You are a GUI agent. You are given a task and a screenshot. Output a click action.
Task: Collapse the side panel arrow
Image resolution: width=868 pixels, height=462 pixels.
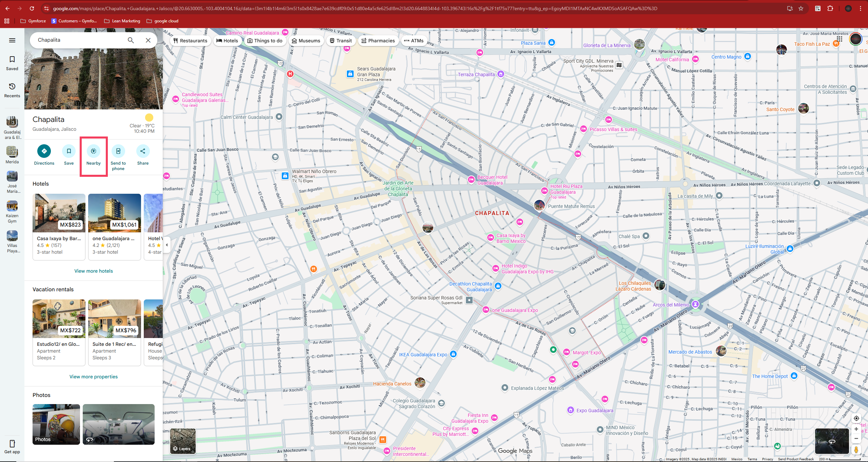[x=166, y=245]
